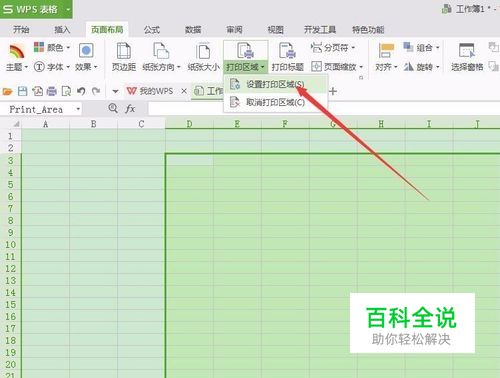Select row 15 header
The image size is (500, 378).
pos(10,304)
